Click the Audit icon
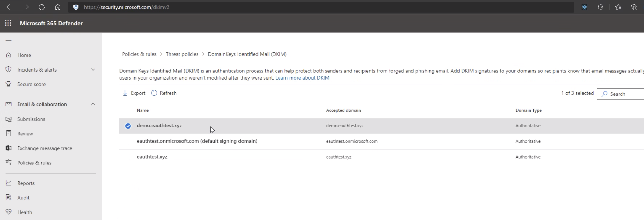The height and width of the screenshot is (220, 644). click(x=8, y=197)
